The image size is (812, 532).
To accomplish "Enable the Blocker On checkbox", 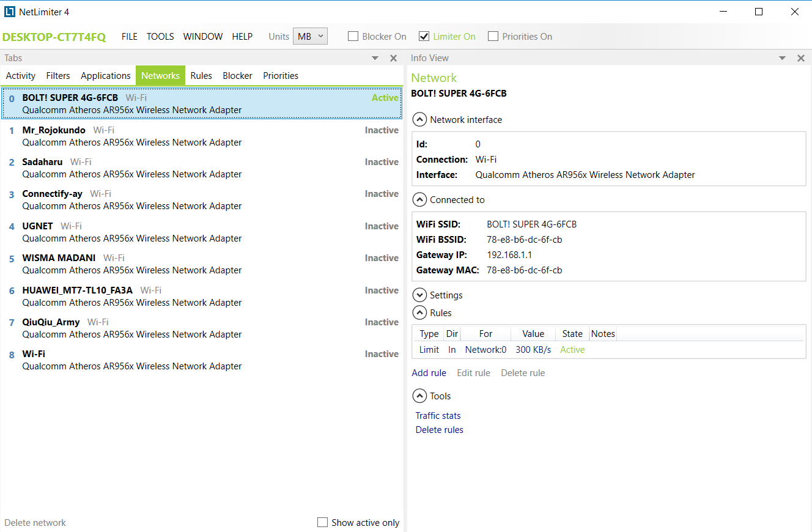I will [353, 37].
